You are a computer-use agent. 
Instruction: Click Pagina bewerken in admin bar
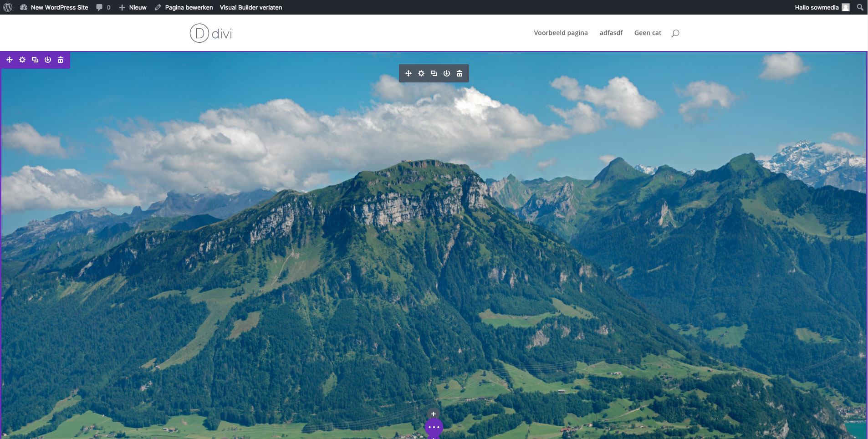184,7
